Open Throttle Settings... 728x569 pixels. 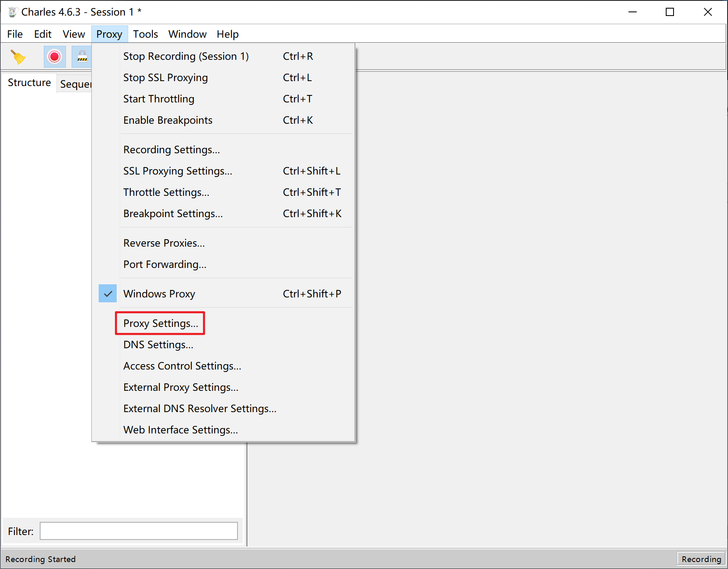tap(223, 192)
